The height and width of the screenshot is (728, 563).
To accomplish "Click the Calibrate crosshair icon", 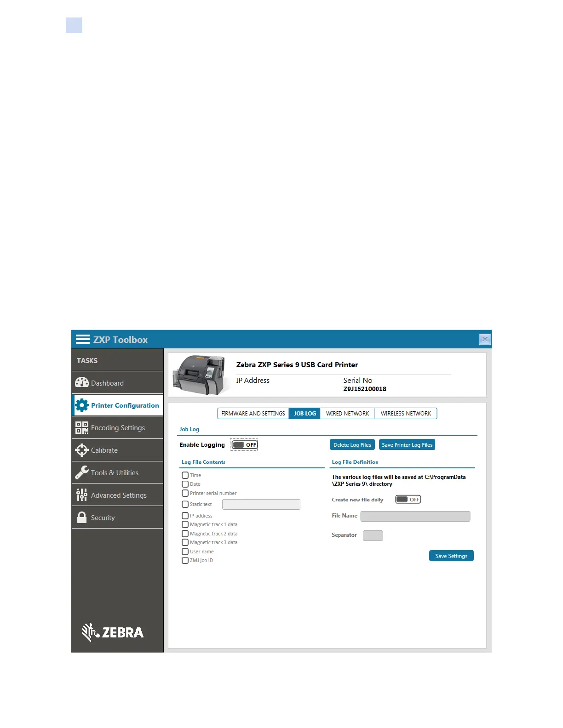I will (82, 450).
